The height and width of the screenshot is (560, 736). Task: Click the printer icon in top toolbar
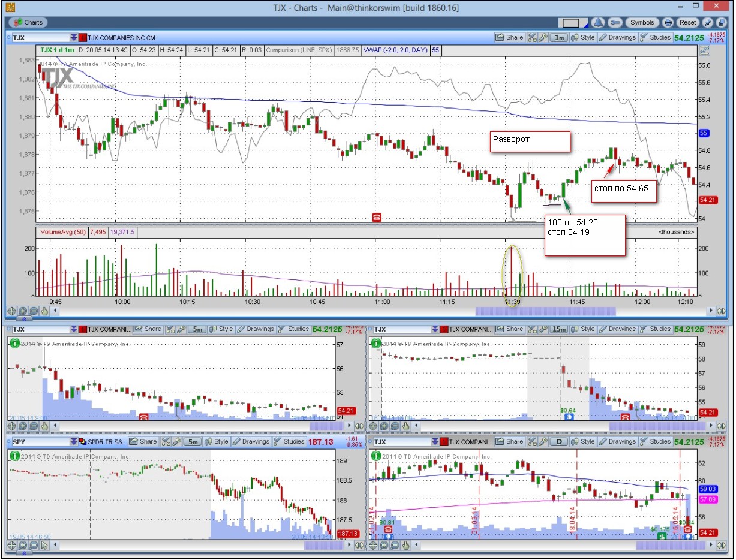tap(668, 22)
